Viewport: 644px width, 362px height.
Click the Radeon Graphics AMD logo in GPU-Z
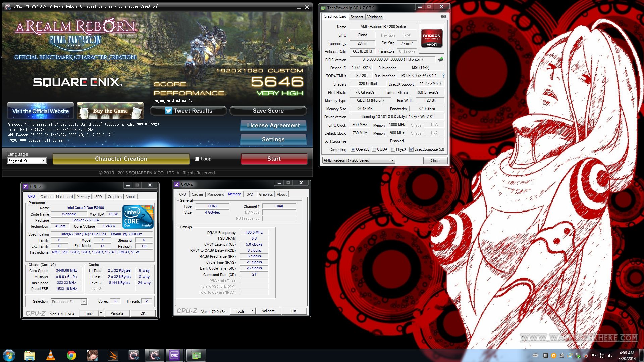[432, 39]
